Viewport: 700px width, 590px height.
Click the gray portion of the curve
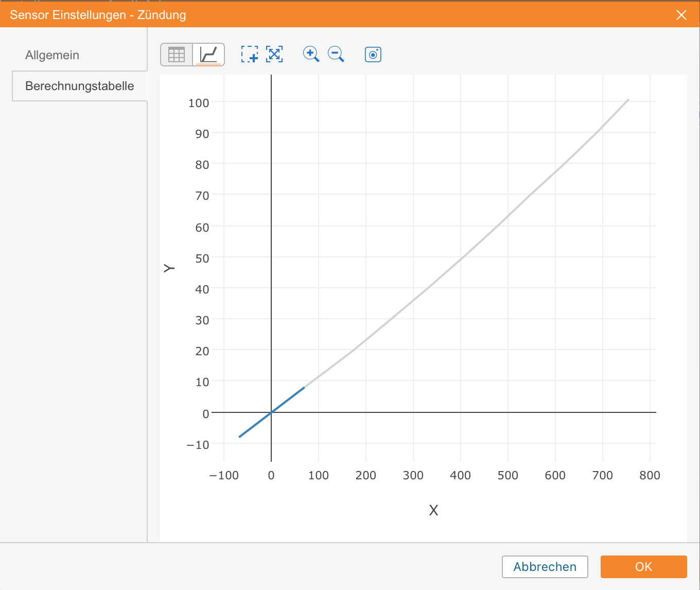pyautogui.click(x=461, y=259)
